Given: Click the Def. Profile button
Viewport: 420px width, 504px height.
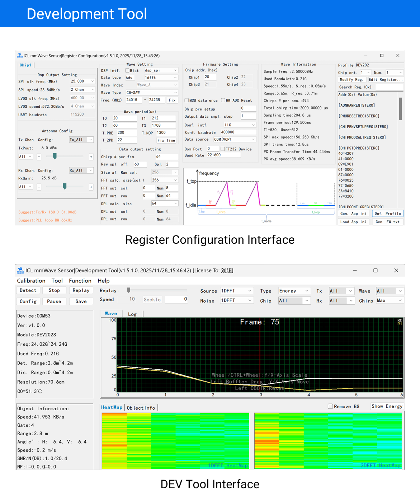Looking at the screenshot, I should [387, 214].
